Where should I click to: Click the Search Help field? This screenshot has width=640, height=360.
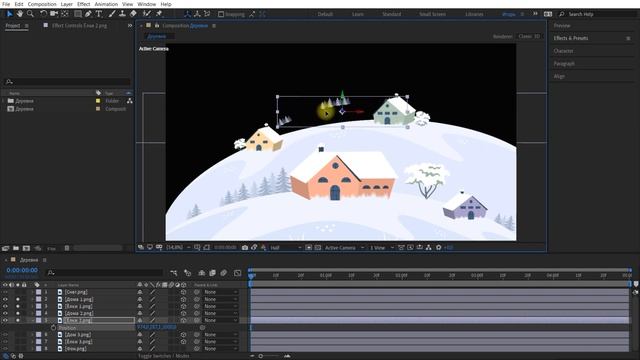click(x=598, y=14)
